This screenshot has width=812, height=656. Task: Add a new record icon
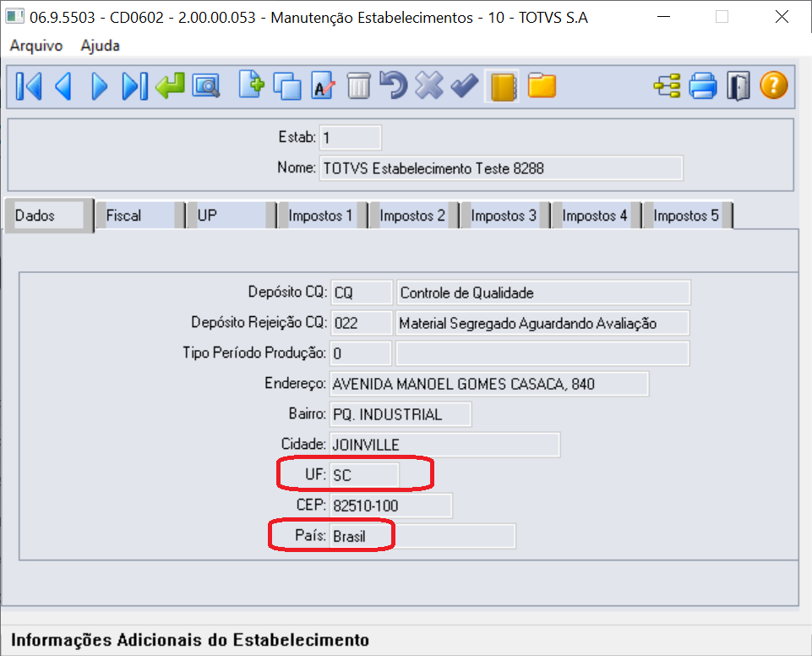point(252,85)
